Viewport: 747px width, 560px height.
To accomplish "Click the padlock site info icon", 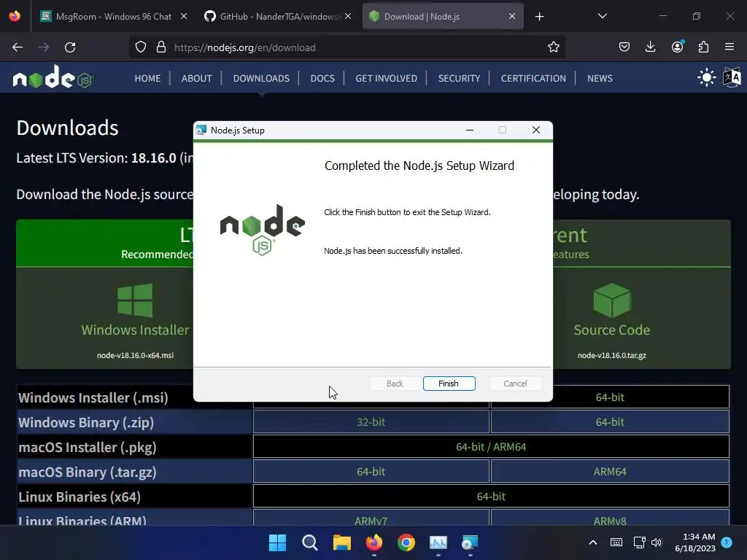I will click(161, 47).
